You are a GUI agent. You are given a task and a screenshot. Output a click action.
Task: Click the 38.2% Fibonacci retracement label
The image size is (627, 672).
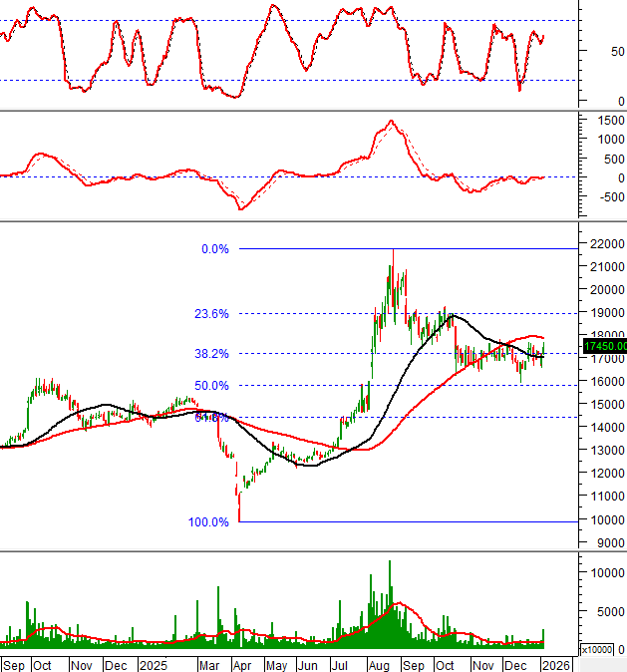pos(212,353)
